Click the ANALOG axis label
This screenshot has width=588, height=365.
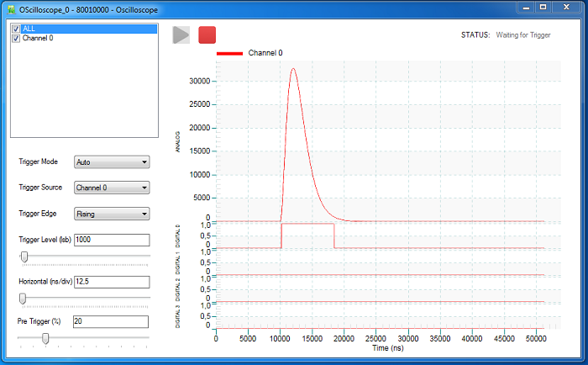coord(178,141)
